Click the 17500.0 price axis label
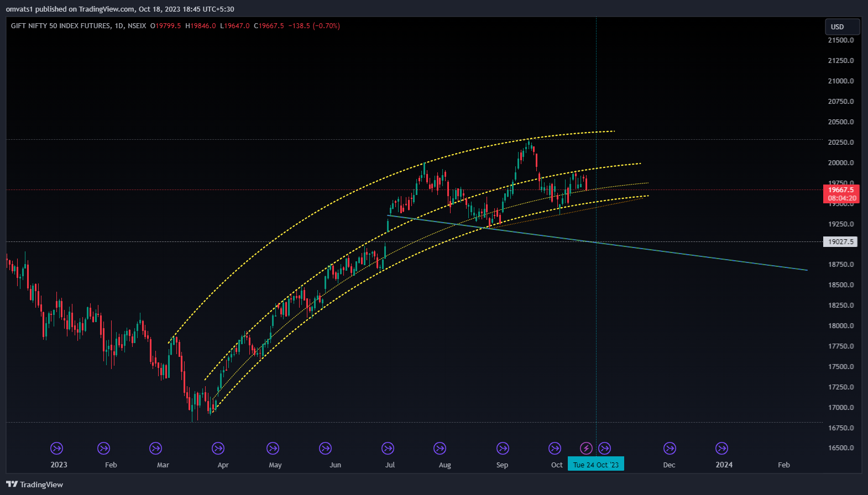The width and height of the screenshot is (868, 495). point(840,367)
